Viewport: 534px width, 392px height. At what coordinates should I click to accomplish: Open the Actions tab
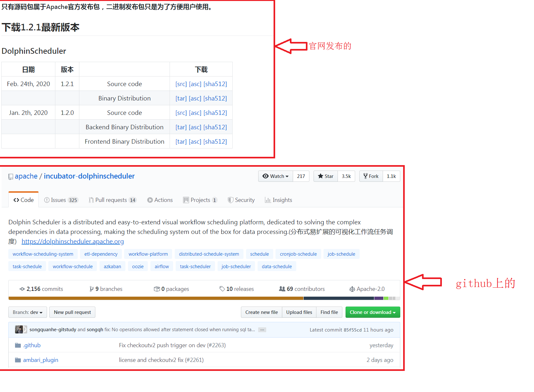[x=160, y=200]
